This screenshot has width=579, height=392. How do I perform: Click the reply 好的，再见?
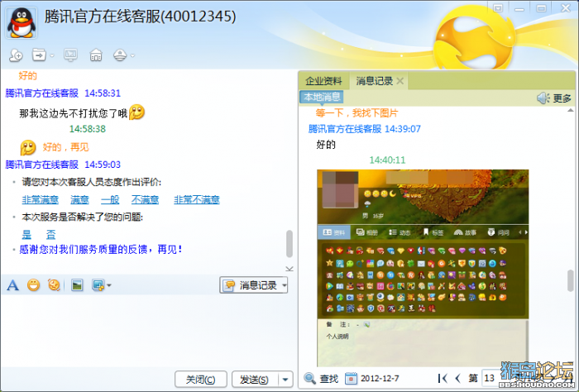click(65, 147)
